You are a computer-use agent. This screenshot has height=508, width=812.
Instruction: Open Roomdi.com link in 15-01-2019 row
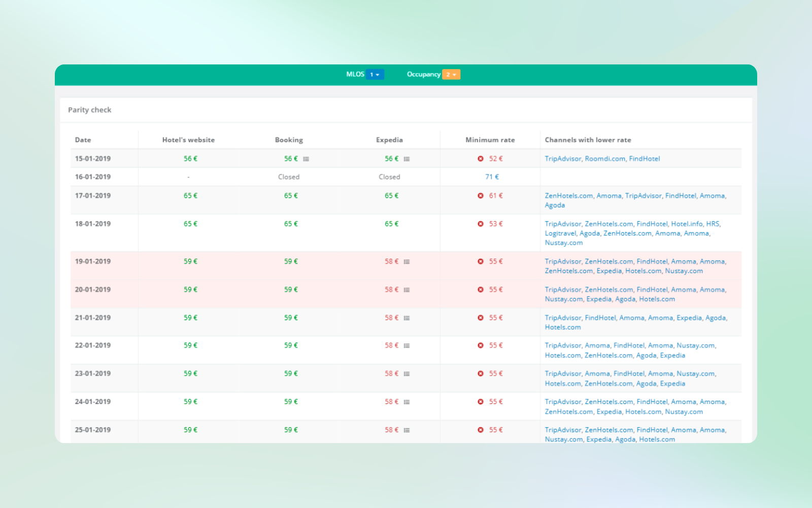pos(605,159)
